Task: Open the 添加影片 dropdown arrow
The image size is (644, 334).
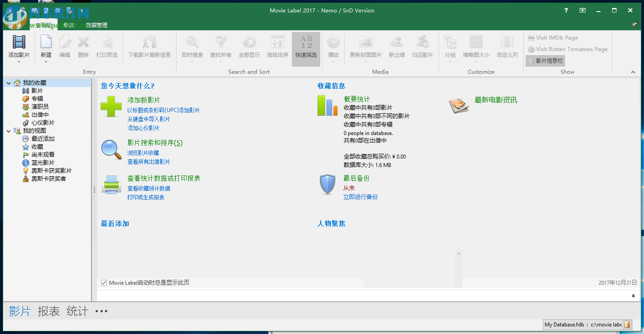Action: point(19,62)
